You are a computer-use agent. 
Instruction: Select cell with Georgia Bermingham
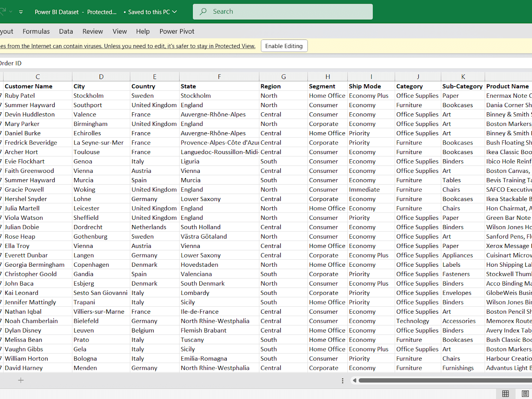38,265
